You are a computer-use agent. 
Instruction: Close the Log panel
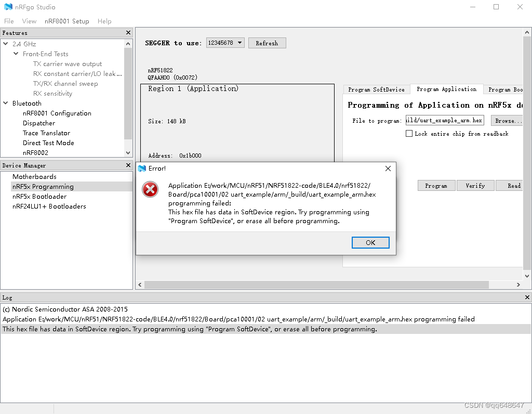coord(527,297)
